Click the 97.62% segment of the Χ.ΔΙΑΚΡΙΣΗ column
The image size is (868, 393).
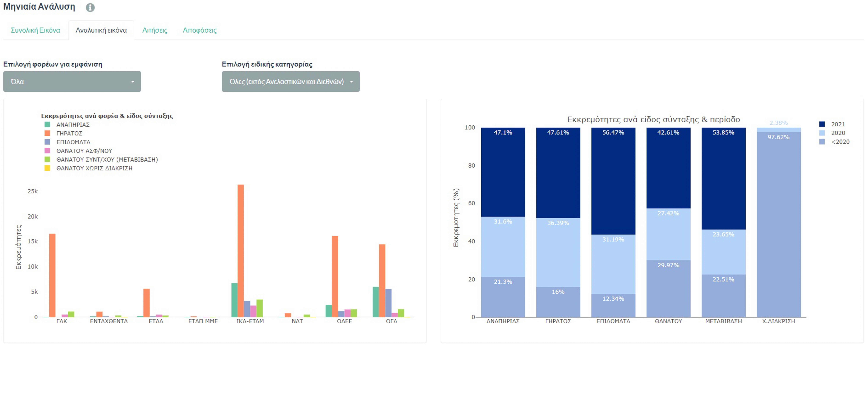(x=779, y=225)
